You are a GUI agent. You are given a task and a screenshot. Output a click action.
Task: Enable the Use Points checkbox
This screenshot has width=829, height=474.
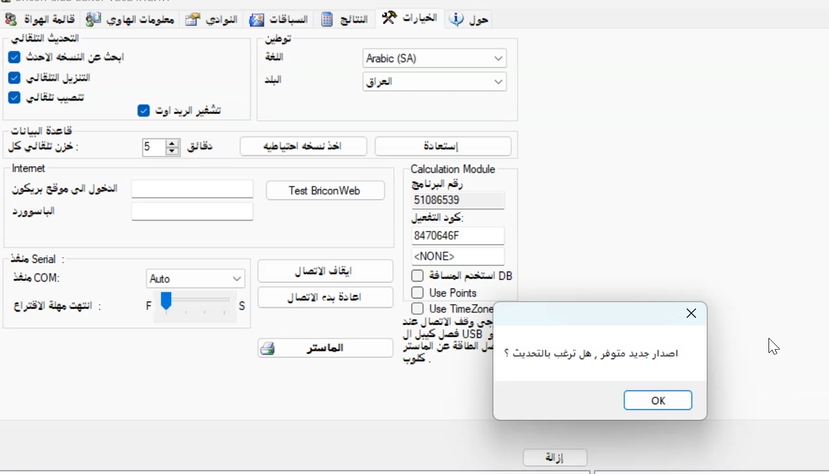[x=418, y=293]
